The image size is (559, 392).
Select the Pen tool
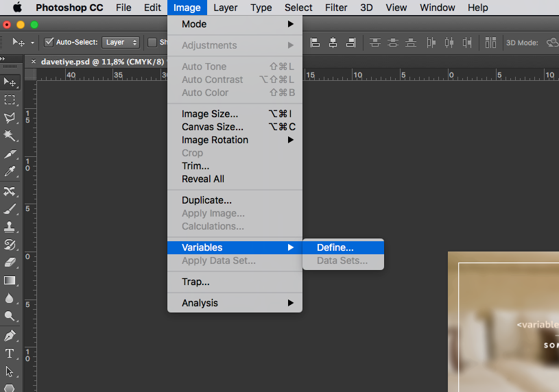10,335
